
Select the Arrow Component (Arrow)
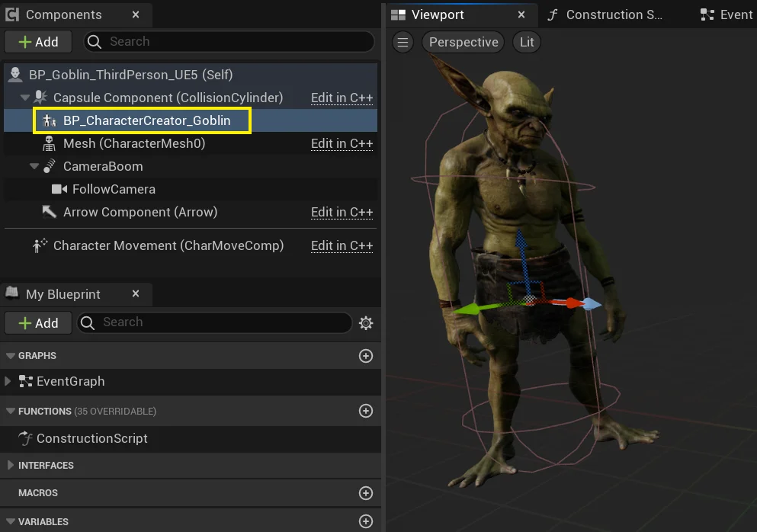coord(140,212)
